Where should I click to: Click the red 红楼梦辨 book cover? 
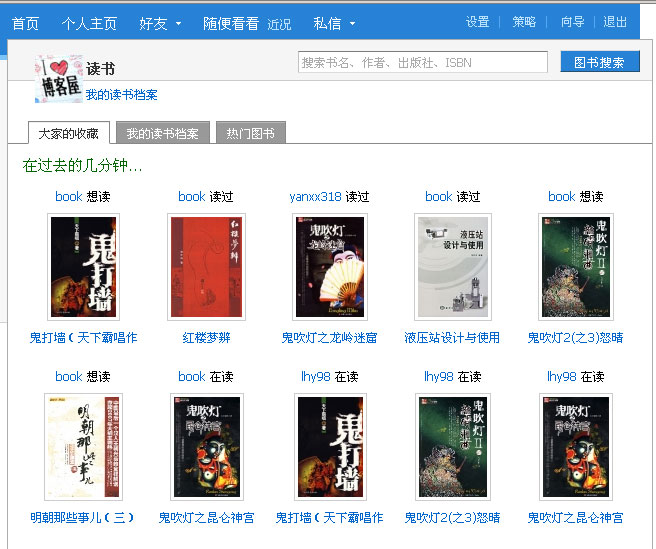pos(206,267)
